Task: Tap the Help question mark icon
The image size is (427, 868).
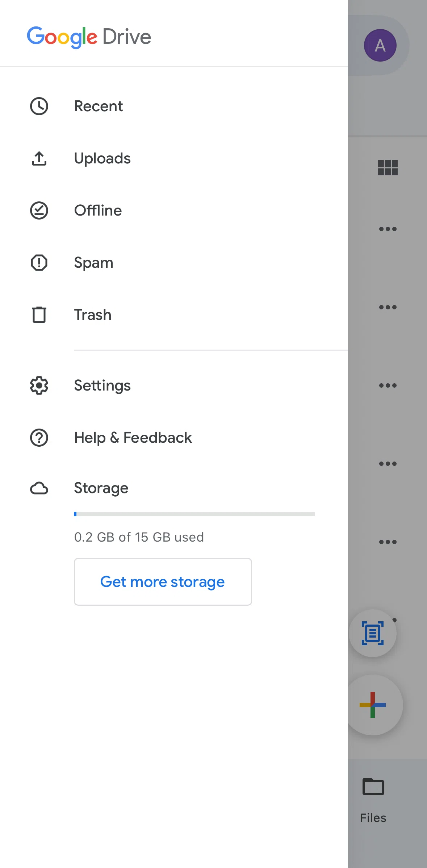Action: (x=39, y=438)
